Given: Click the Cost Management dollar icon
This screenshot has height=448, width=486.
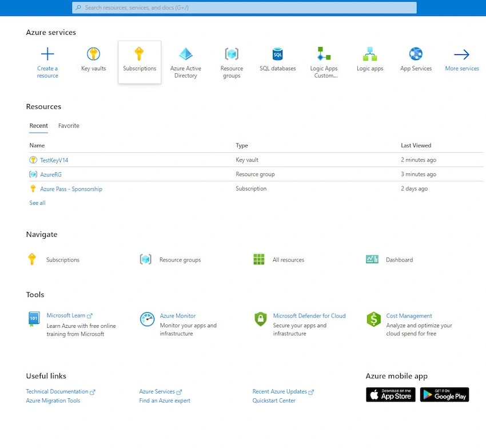Looking at the screenshot, I should [373, 319].
